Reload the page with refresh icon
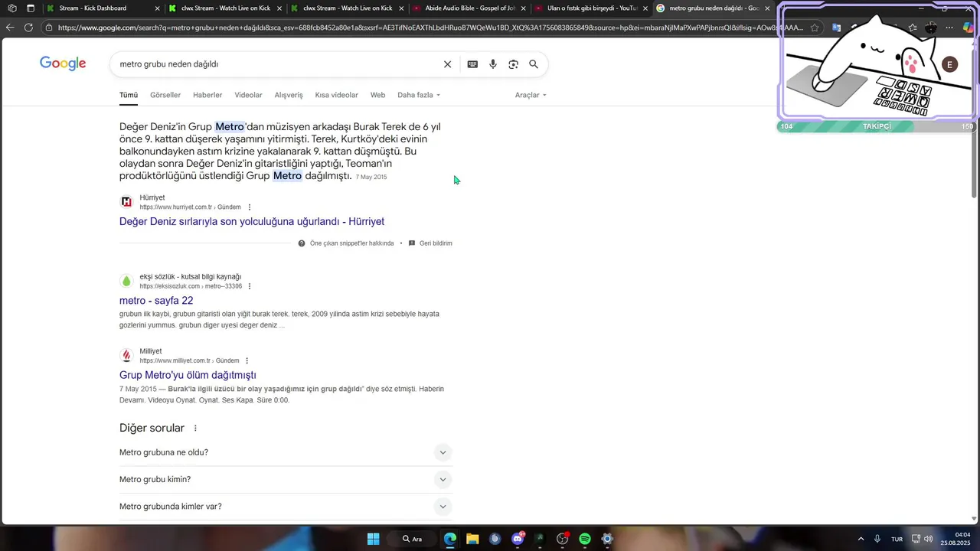The width and height of the screenshot is (980, 551). (x=28, y=28)
